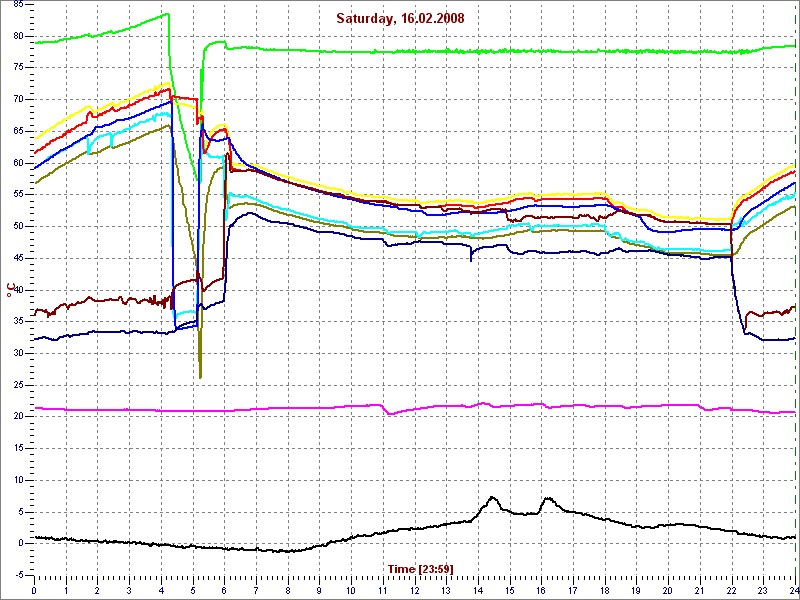The height and width of the screenshot is (600, 800).
Task: Select the temperature axis label "35"
Action: pyautogui.click(x=18, y=322)
